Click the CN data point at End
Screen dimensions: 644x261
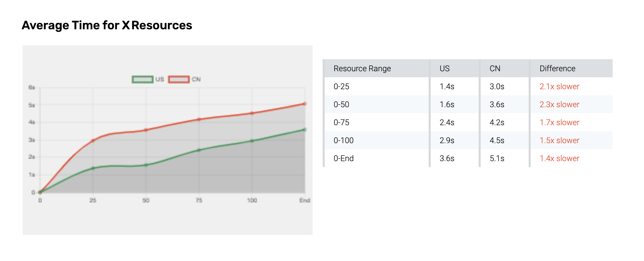pyautogui.click(x=305, y=104)
